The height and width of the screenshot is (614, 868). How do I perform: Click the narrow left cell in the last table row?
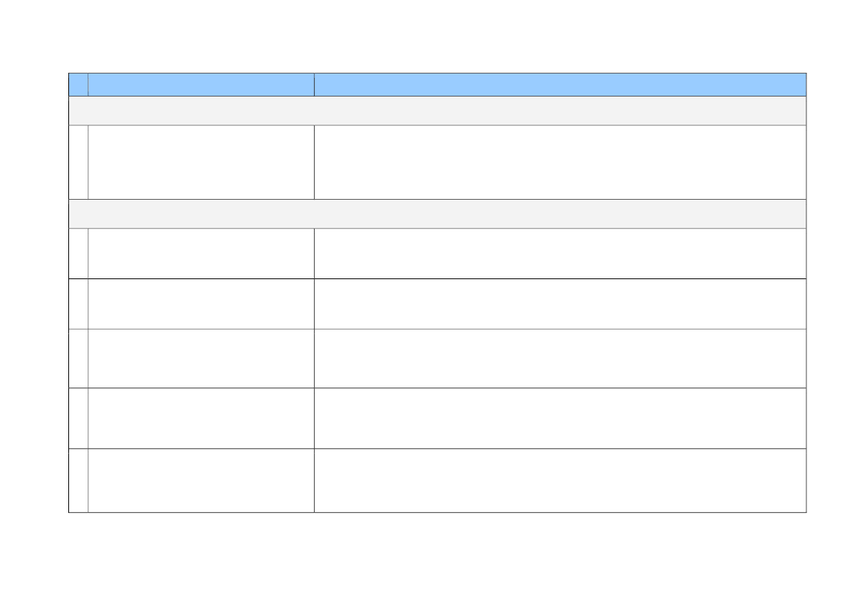click(x=78, y=480)
